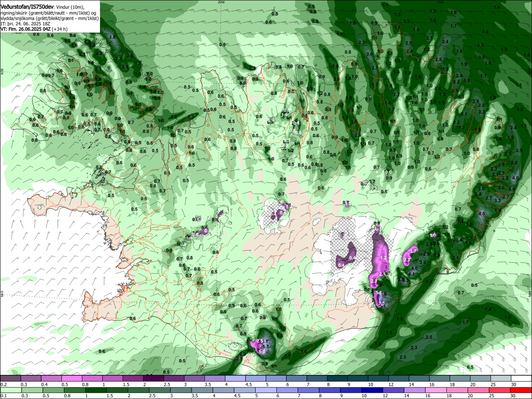Select the light grey upper swatch labeled 25
Image resolution: width=532 pixels, height=399 pixels.
501,378
